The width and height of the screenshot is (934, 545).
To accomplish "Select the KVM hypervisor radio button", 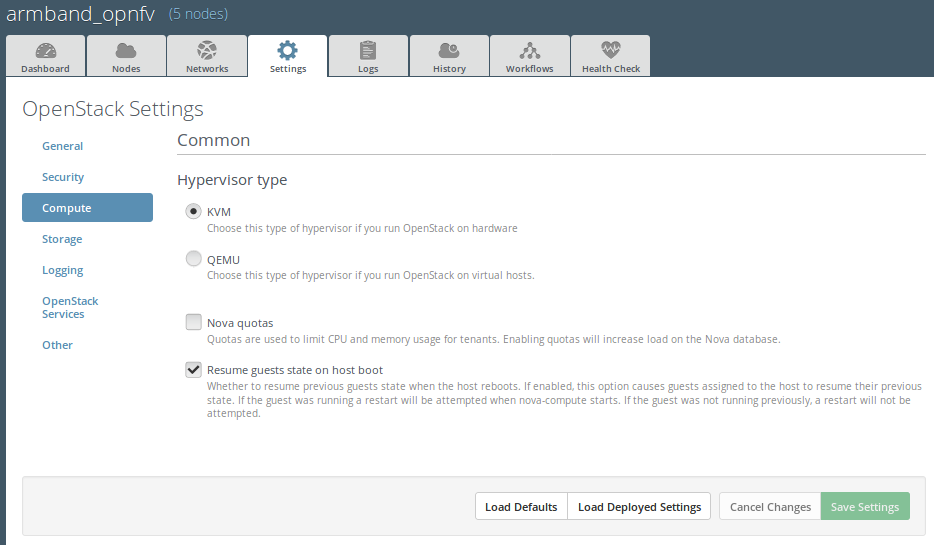I will pyautogui.click(x=194, y=211).
